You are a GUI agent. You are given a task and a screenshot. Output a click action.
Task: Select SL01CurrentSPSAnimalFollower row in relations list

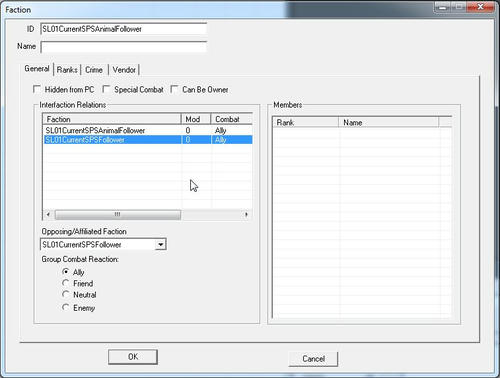148,130
